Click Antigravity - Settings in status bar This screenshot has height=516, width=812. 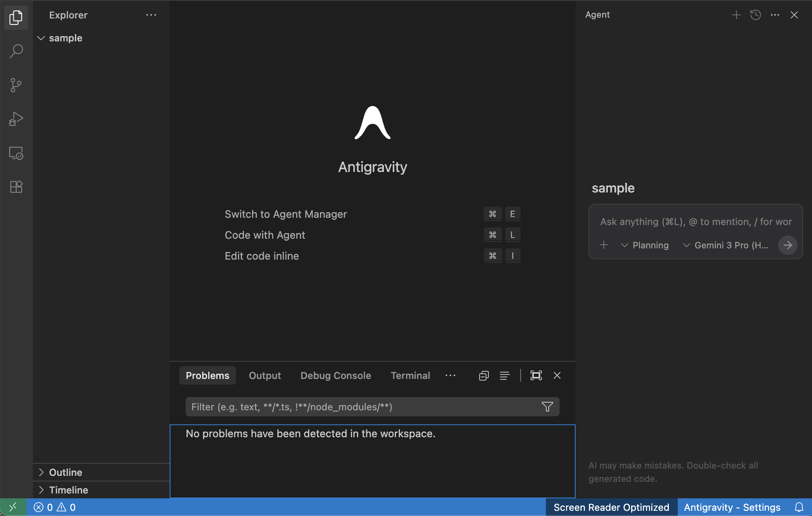(x=732, y=507)
